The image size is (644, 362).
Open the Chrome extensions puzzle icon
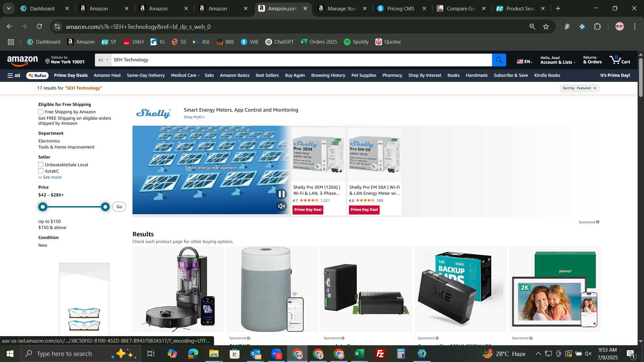pyautogui.click(x=597, y=26)
